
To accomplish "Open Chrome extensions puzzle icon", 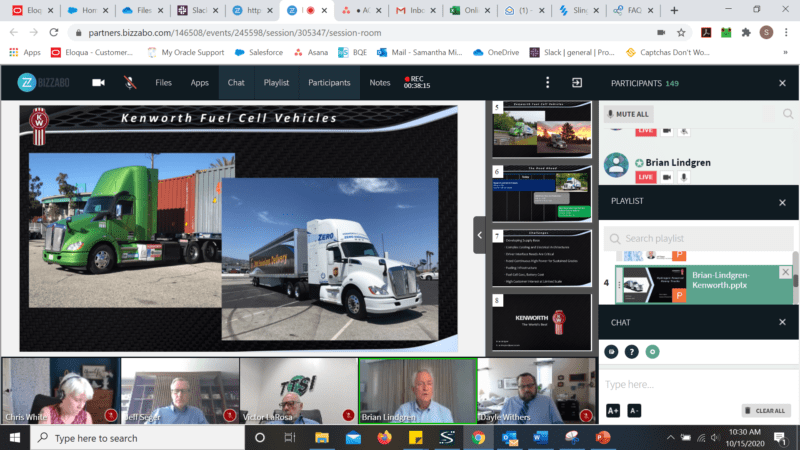I will (x=746, y=33).
